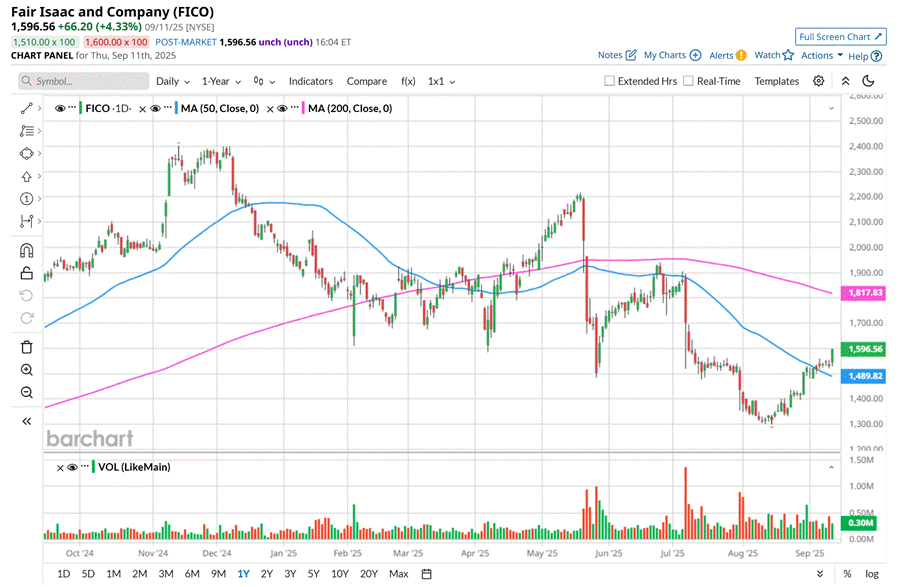Click the 1,817.83 price label
Image resolution: width=903 pixels, height=587 pixels.
(x=863, y=293)
